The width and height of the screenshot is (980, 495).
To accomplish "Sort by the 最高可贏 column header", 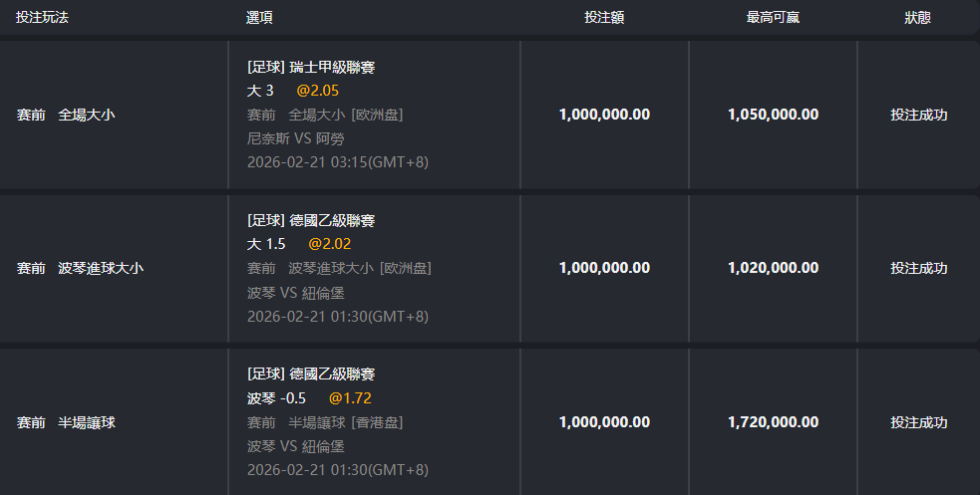I will 773,18.
